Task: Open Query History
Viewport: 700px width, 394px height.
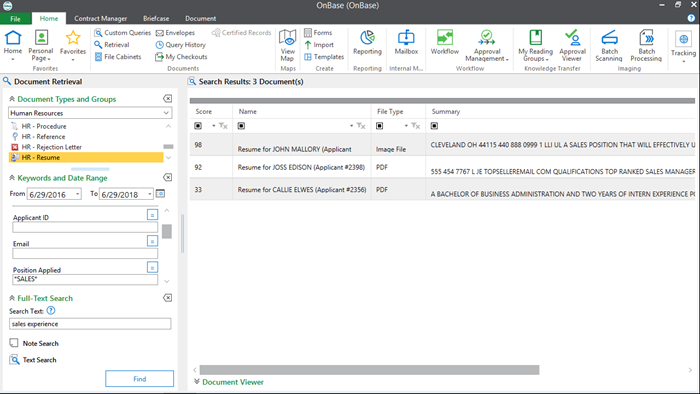Action: (x=181, y=45)
